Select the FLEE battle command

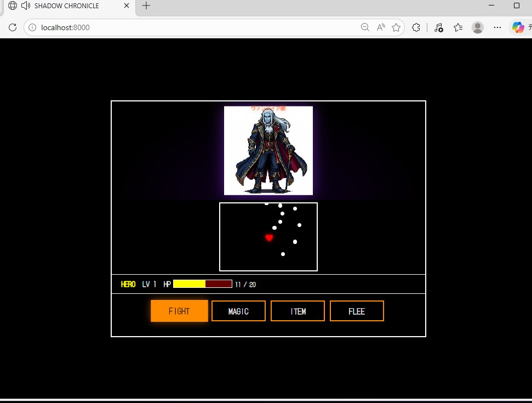click(357, 311)
